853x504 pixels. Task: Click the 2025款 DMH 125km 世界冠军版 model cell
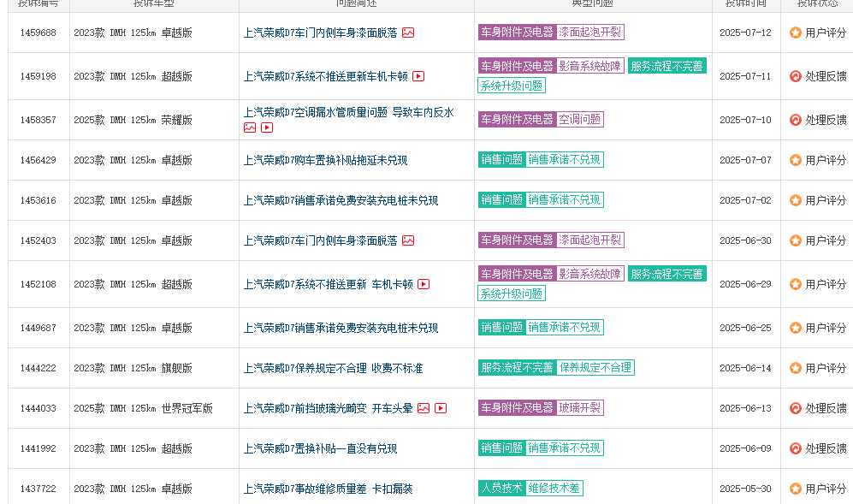(144, 408)
